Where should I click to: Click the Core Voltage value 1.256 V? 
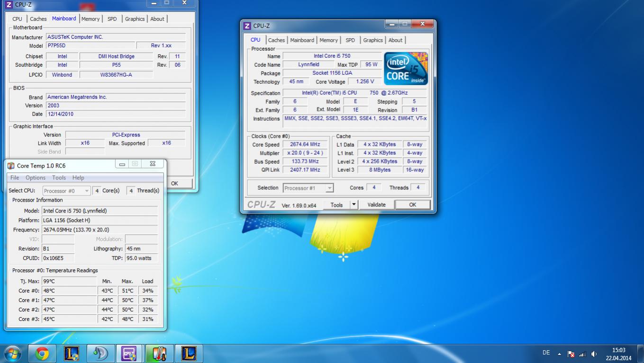coord(365,81)
